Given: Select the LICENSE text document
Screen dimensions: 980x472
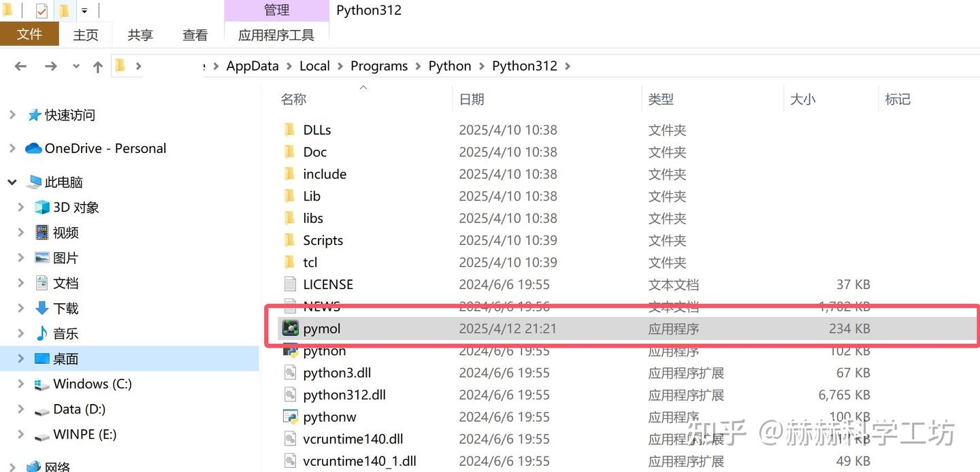Looking at the screenshot, I should (x=328, y=284).
